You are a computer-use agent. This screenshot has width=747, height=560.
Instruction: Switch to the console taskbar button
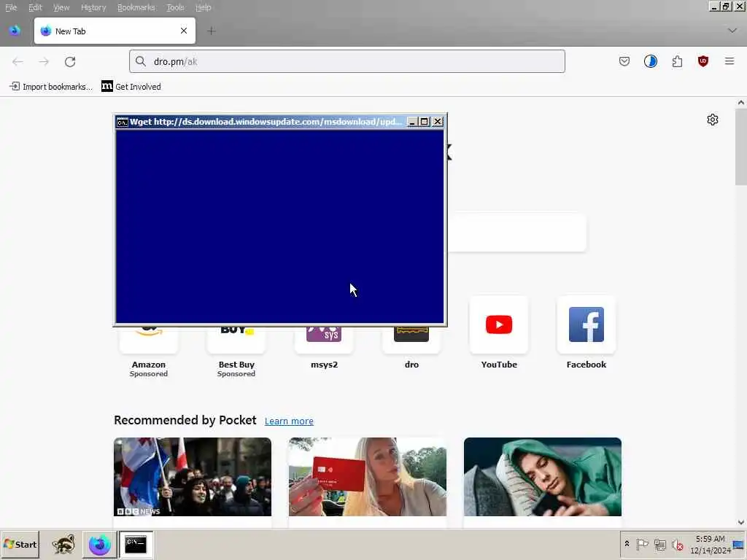click(136, 544)
